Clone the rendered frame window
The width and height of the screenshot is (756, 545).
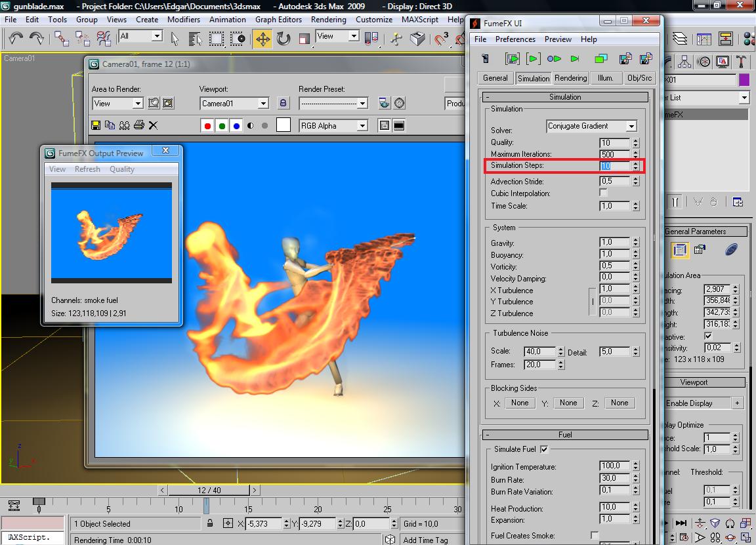pos(125,125)
